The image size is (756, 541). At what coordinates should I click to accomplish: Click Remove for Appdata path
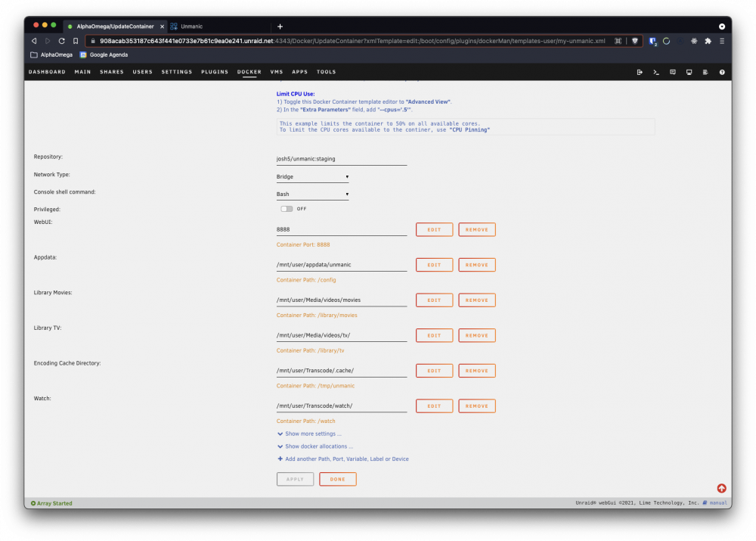pyautogui.click(x=477, y=265)
